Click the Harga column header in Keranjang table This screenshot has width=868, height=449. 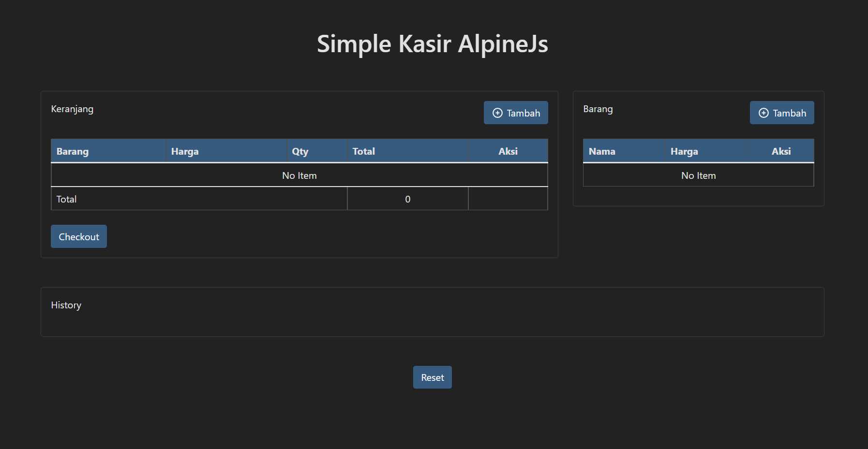(x=184, y=151)
